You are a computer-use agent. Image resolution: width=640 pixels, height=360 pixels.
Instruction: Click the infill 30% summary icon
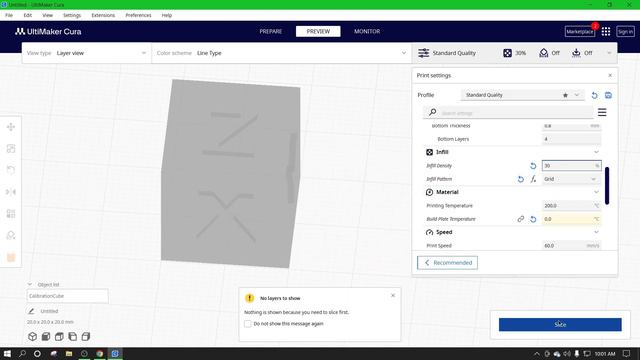[x=507, y=53]
